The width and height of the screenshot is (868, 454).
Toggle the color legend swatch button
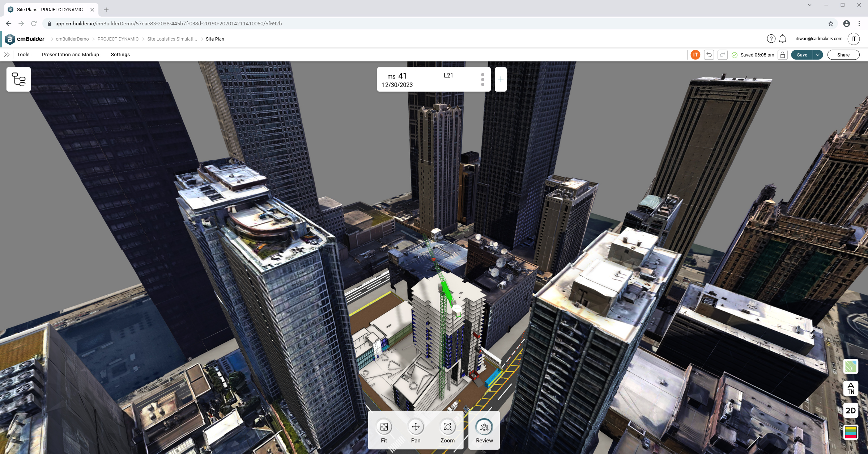tap(851, 432)
